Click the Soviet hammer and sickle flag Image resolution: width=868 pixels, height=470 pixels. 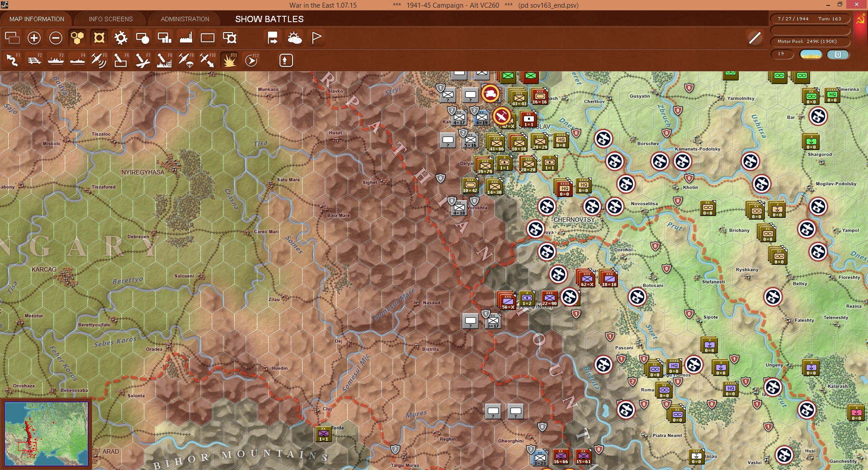(860, 19)
